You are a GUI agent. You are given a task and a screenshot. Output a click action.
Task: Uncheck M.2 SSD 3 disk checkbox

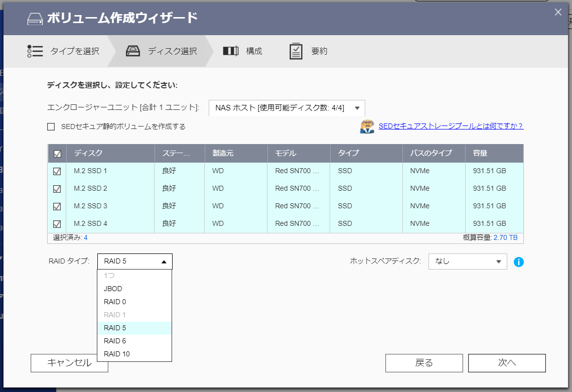pos(57,206)
